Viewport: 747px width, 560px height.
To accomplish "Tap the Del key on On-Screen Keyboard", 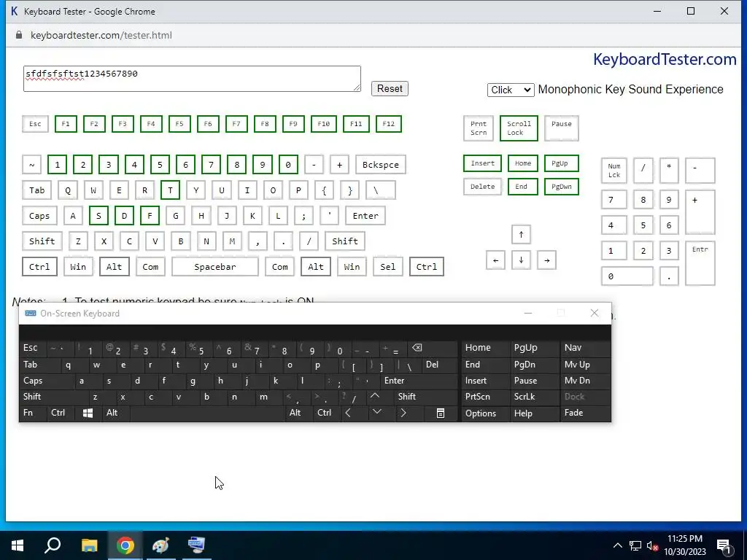I will click(x=440, y=365).
